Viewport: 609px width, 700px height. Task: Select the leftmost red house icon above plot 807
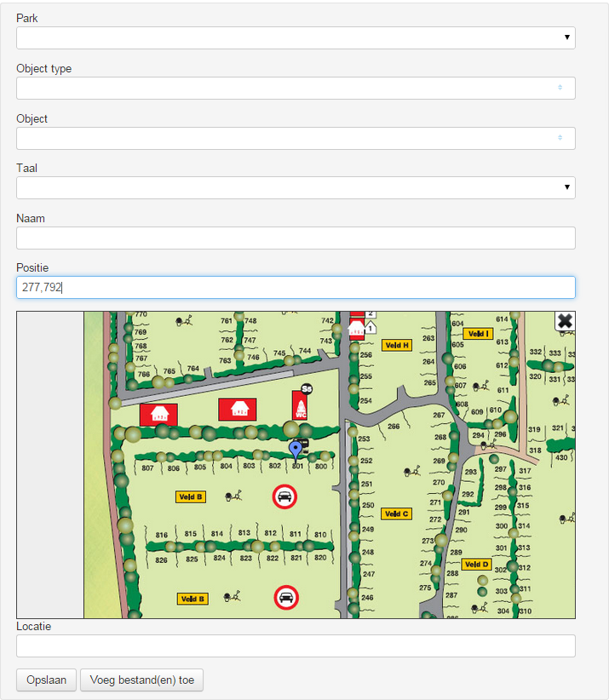click(x=158, y=414)
